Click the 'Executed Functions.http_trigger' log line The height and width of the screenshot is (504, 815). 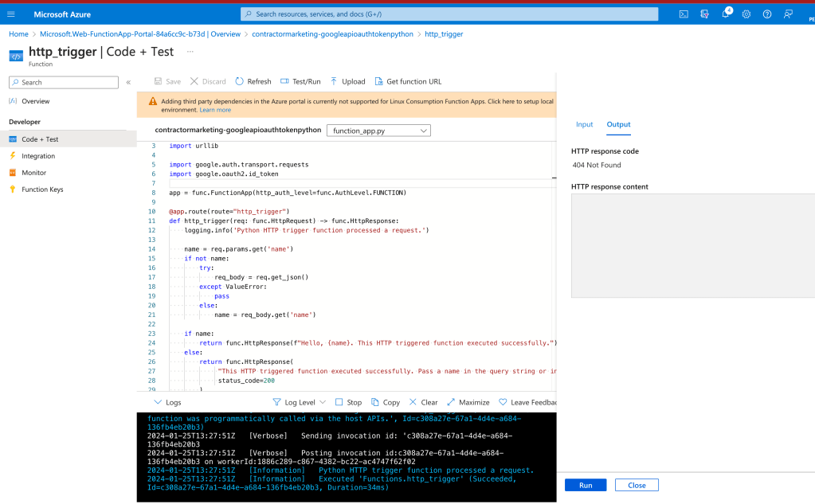click(331, 483)
